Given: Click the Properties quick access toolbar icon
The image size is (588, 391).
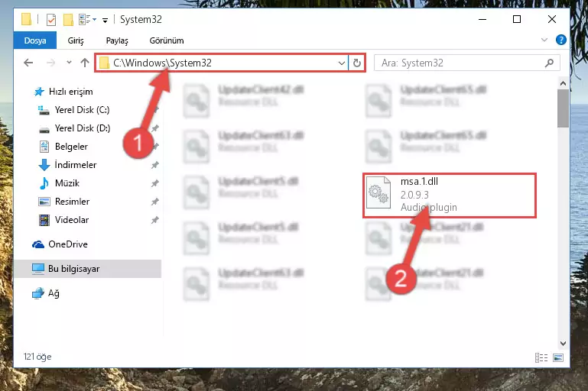Looking at the screenshot, I should [51, 20].
